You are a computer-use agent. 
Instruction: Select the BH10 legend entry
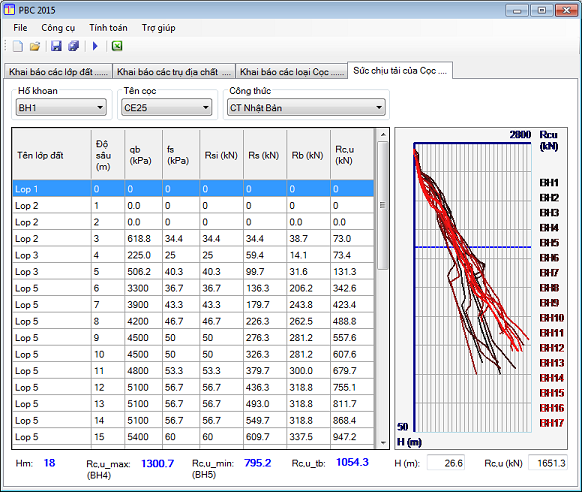pyautogui.click(x=552, y=318)
